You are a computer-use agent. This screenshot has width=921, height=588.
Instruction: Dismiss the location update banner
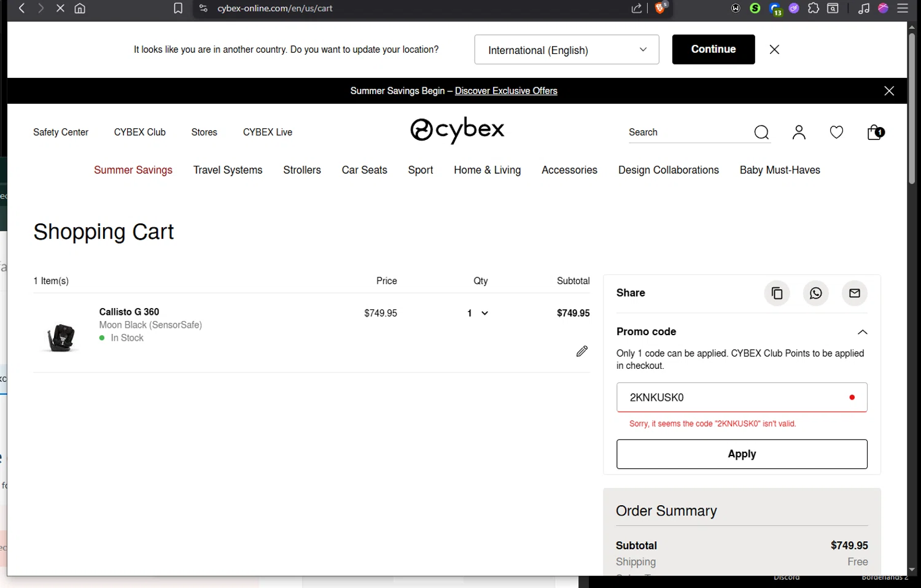point(774,50)
